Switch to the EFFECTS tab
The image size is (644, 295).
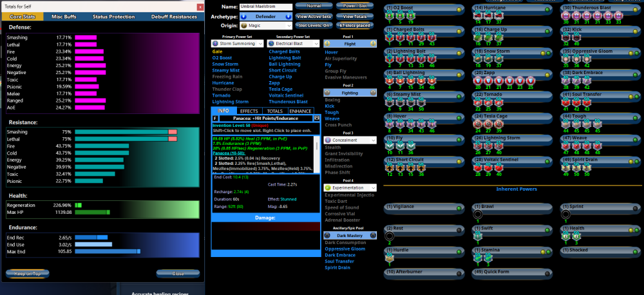(249, 111)
